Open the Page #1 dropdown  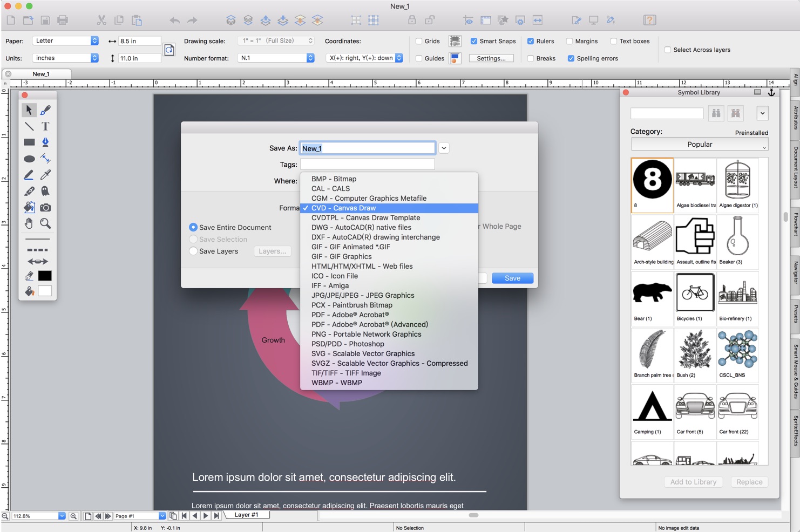coord(162,516)
